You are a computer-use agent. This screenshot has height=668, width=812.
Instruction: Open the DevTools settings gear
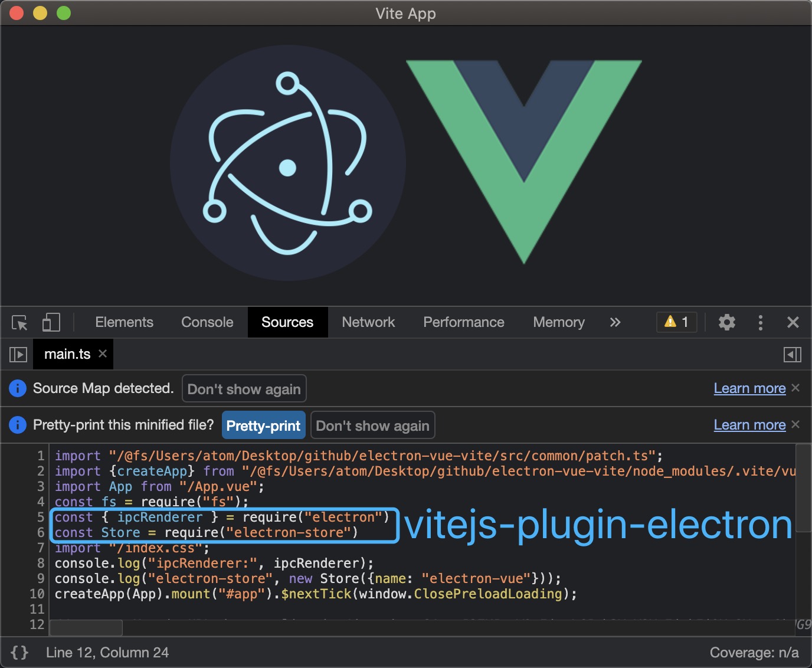(x=726, y=322)
